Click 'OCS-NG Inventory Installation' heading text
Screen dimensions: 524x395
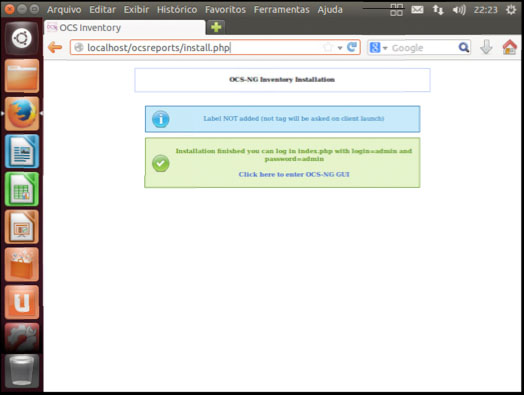282,80
